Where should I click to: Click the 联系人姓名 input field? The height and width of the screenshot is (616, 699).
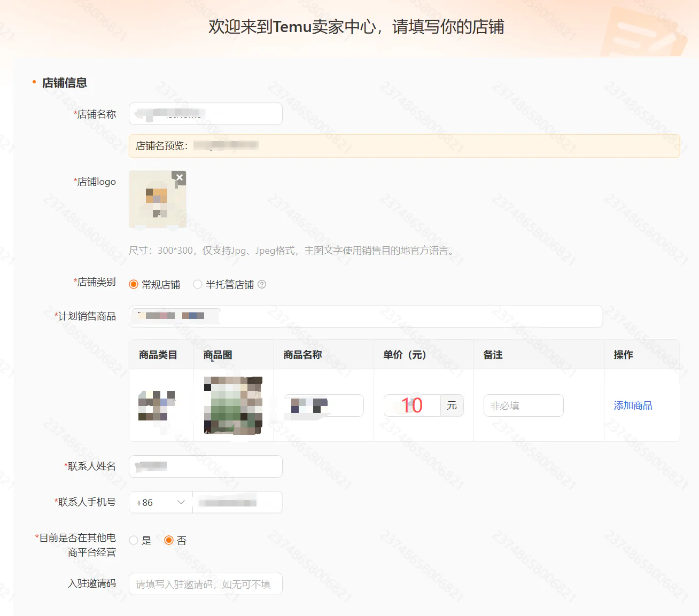point(206,466)
